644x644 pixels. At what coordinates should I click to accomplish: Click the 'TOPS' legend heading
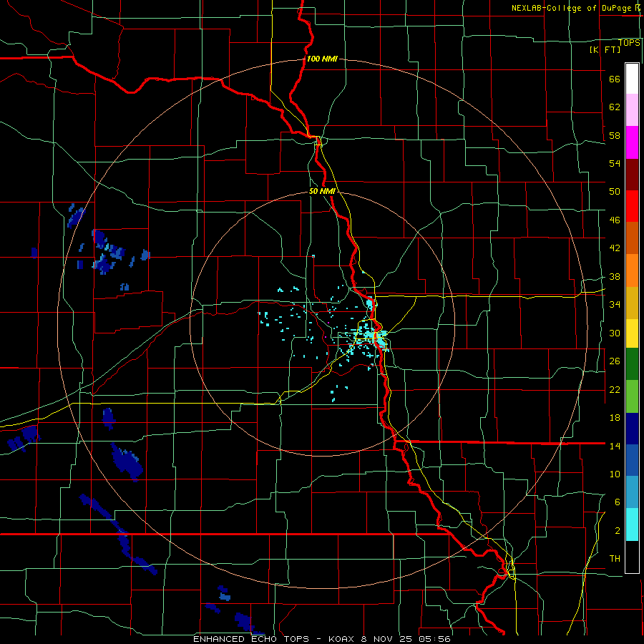click(629, 42)
